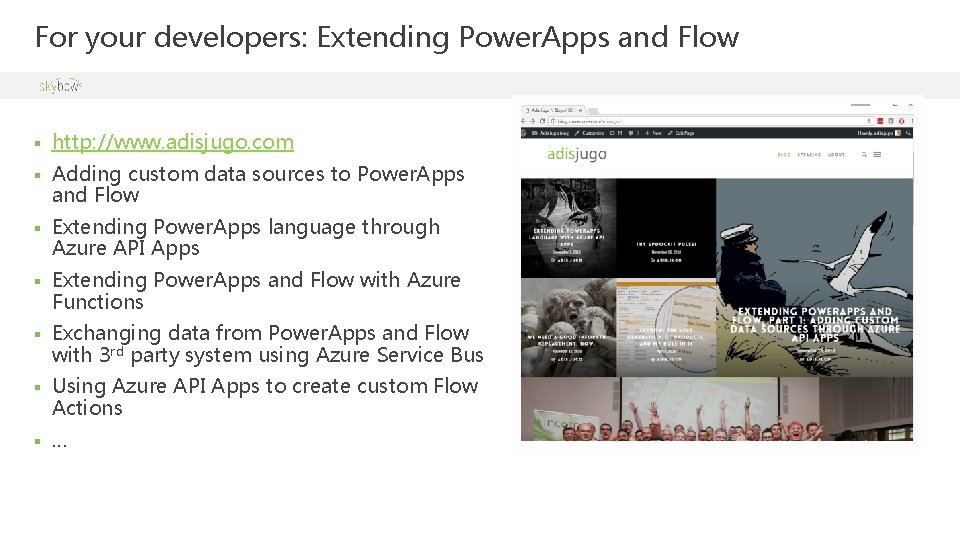Open the + New admin bar menu
This screenshot has height=540, width=960.
click(x=653, y=133)
